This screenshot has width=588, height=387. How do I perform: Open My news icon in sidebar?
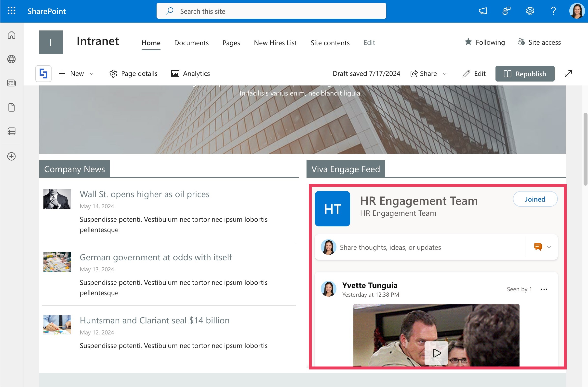tap(11, 83)
